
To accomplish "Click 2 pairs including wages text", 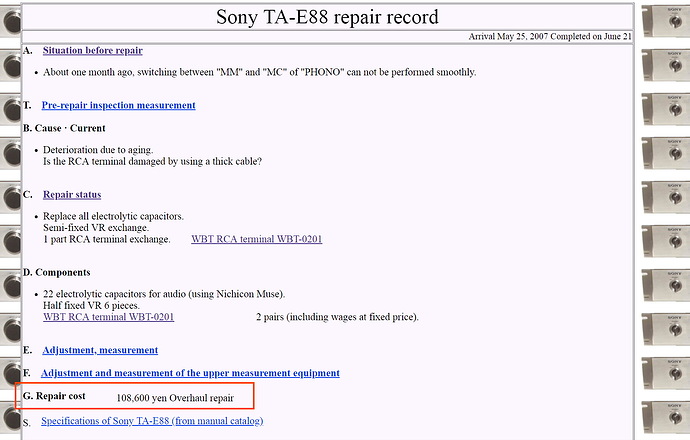I will (337, 317).
